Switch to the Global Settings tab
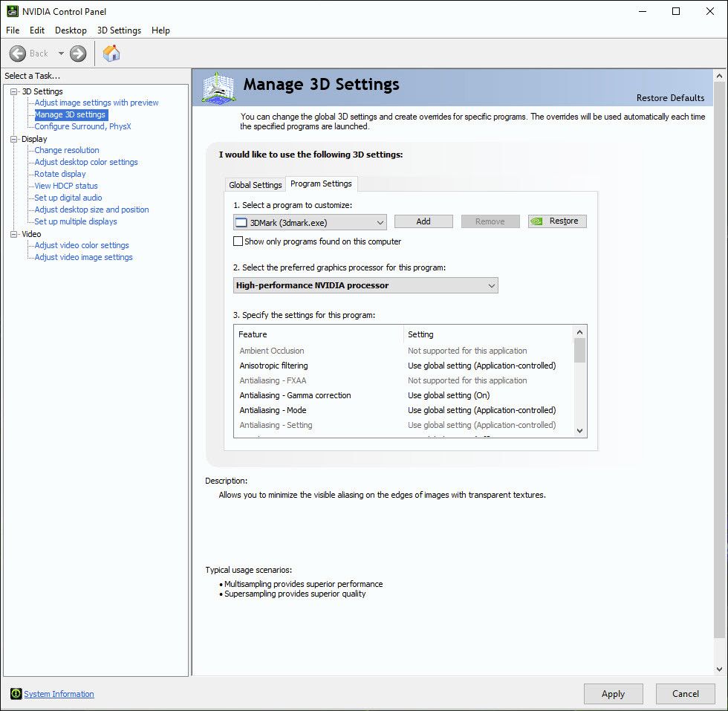The height and width of the screenshot is (711, 728). [x=255, y=185]
